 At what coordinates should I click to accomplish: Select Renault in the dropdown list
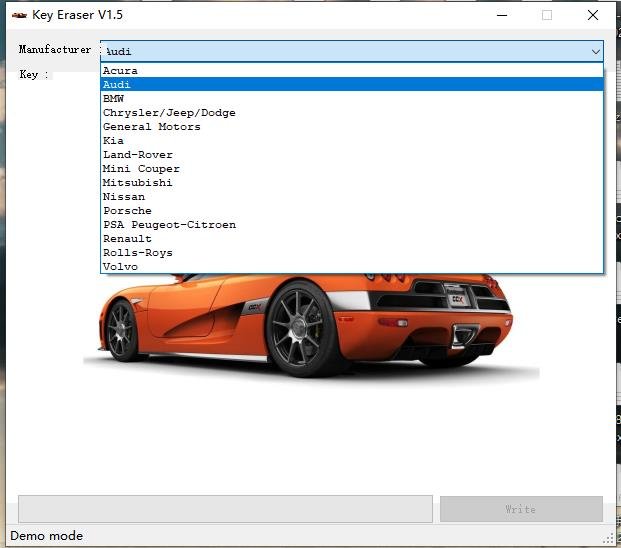click(127, 239)
